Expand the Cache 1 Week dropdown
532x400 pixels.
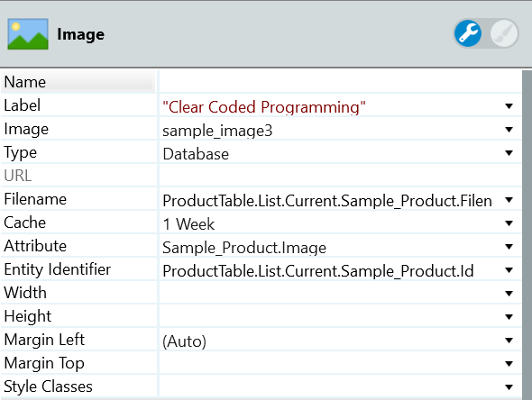[x=509, y=223]
